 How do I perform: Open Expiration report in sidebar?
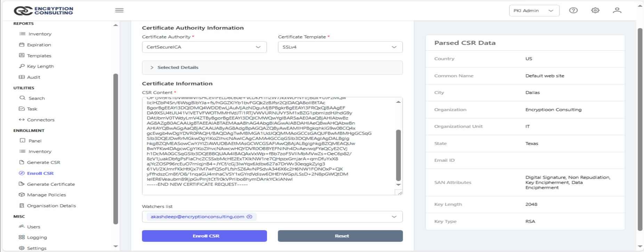[39, 45]
